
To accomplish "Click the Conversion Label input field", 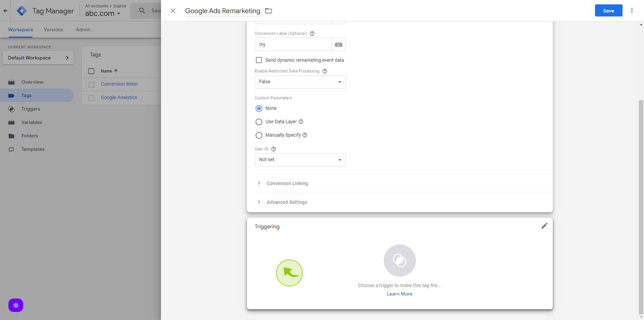I will (x=293, y=44).
